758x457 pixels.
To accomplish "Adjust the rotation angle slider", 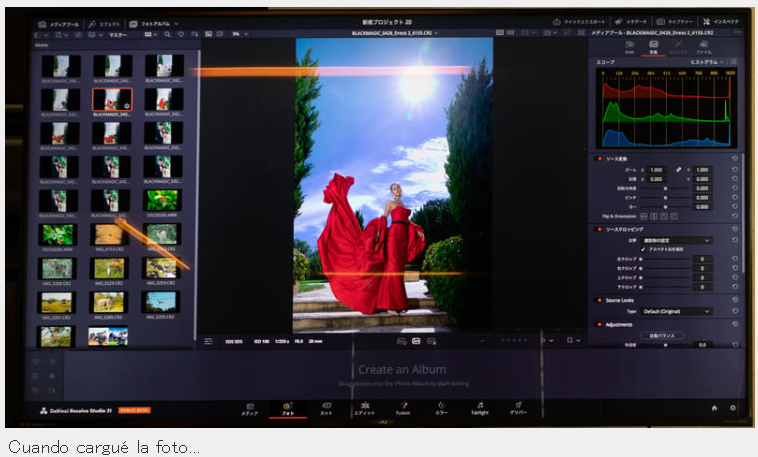I will point(665,188).
